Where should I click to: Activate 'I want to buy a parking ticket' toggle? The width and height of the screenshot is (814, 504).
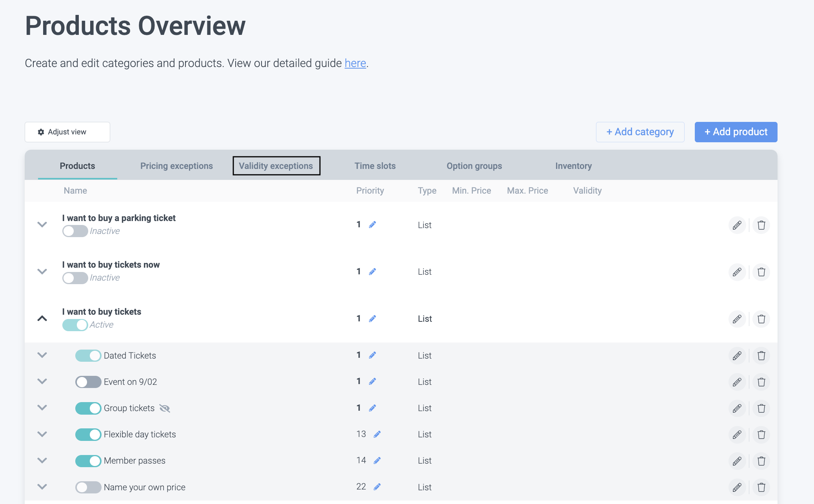click(x=74, y=231)
